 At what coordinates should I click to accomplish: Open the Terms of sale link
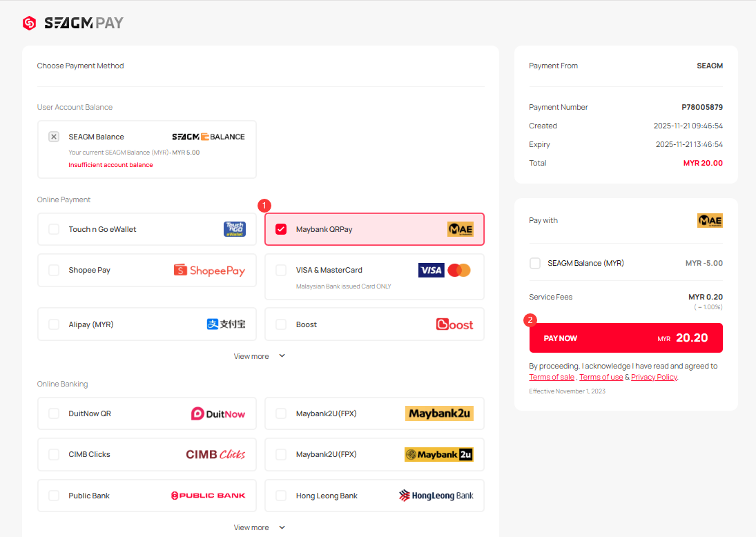pyautogui.click(x=552, y=377)
